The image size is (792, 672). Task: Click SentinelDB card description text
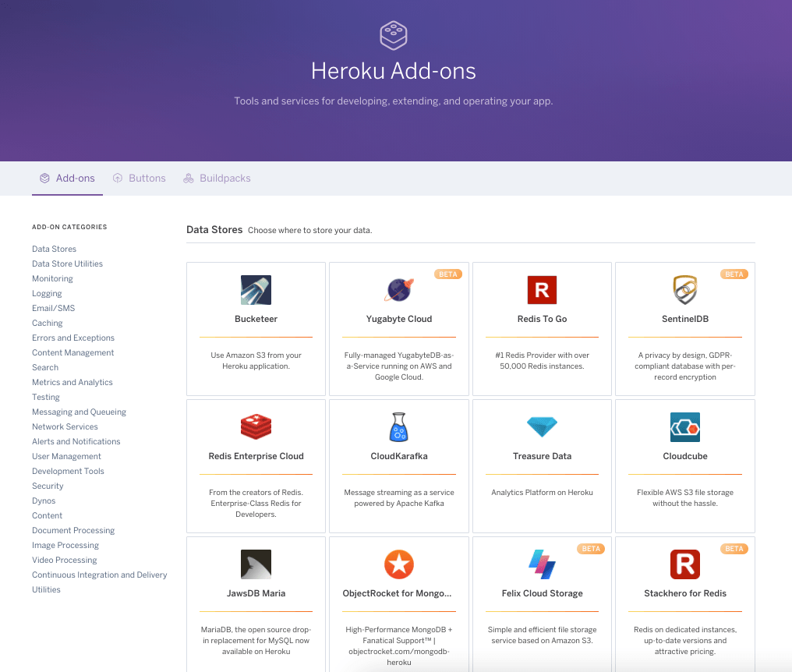click(x=685, y=366)
